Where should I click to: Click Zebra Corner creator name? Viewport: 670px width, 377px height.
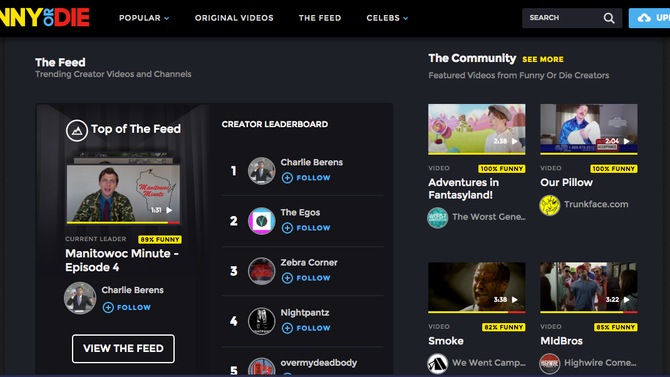click(309, 262)
